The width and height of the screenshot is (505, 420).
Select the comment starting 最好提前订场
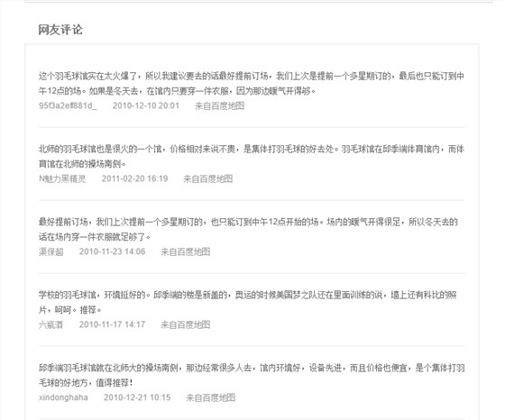tap(248, 230)
